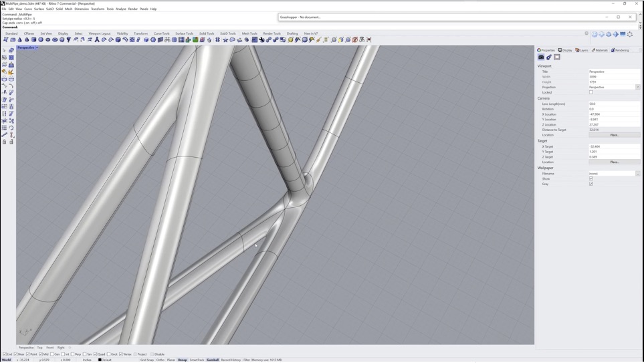Uncheck the Point osnap checkbox

click(28, 354)
